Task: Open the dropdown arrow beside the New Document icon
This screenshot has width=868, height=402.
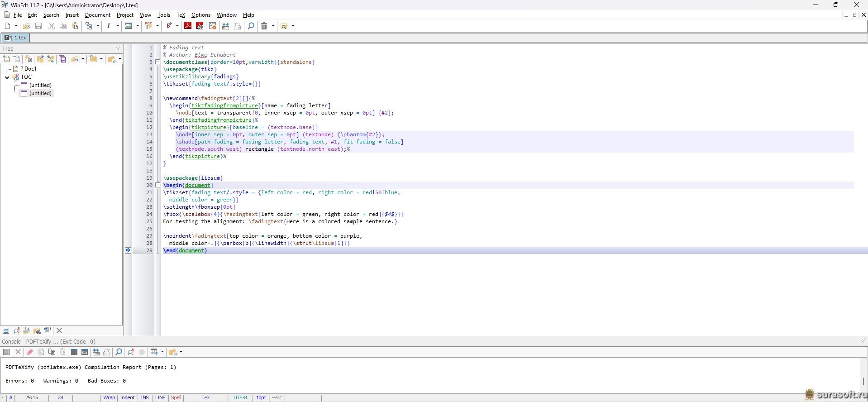Action: click(x=16, y=26)
